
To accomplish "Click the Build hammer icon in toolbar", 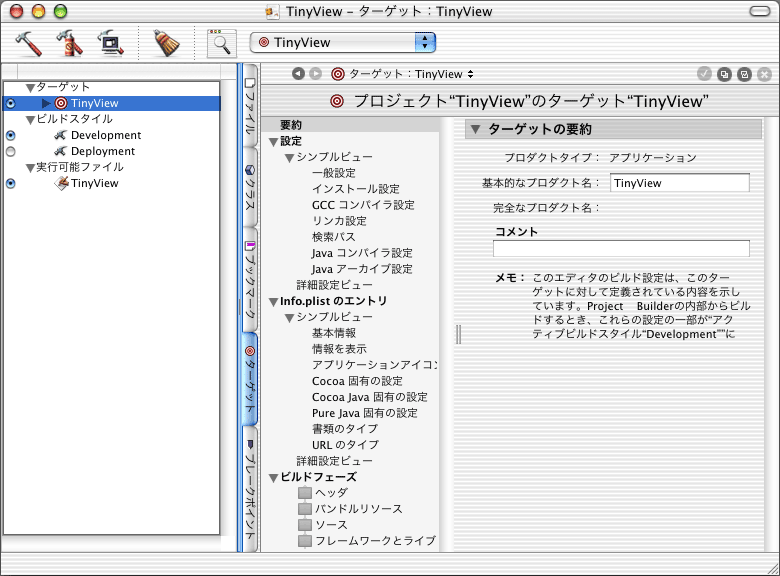I will (29, 43).
